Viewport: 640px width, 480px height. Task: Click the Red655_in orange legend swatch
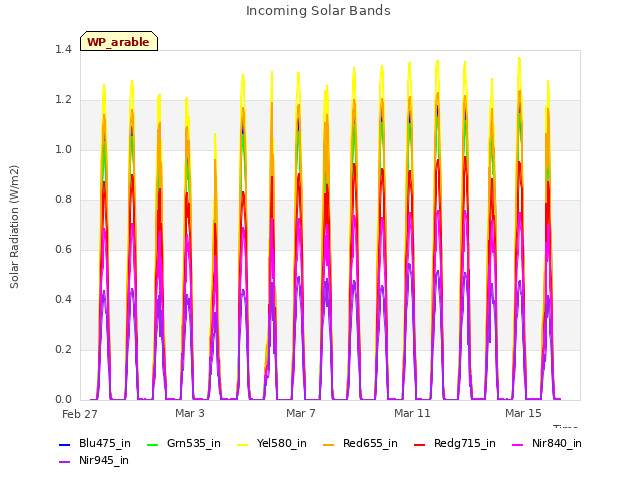pyautogui.click(x=329, y=444)
